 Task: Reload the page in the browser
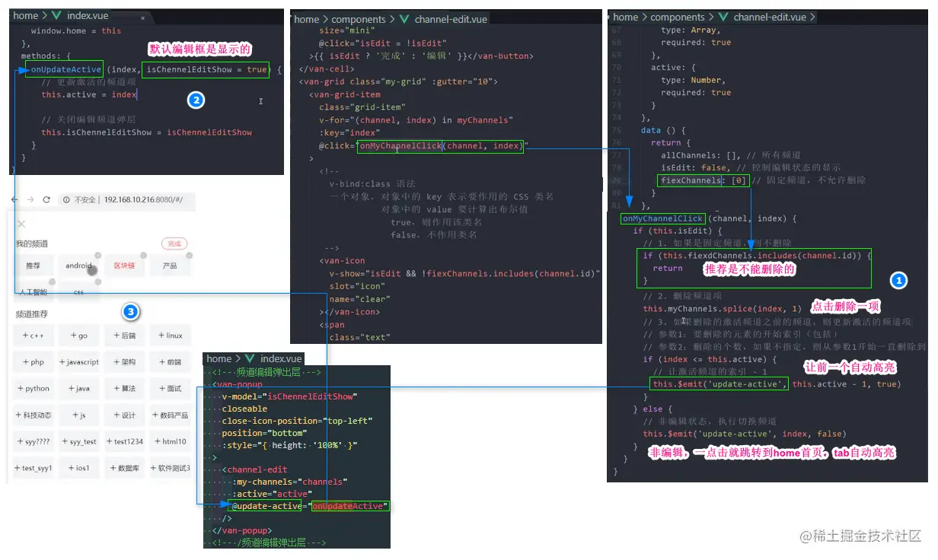click(46, 199)
